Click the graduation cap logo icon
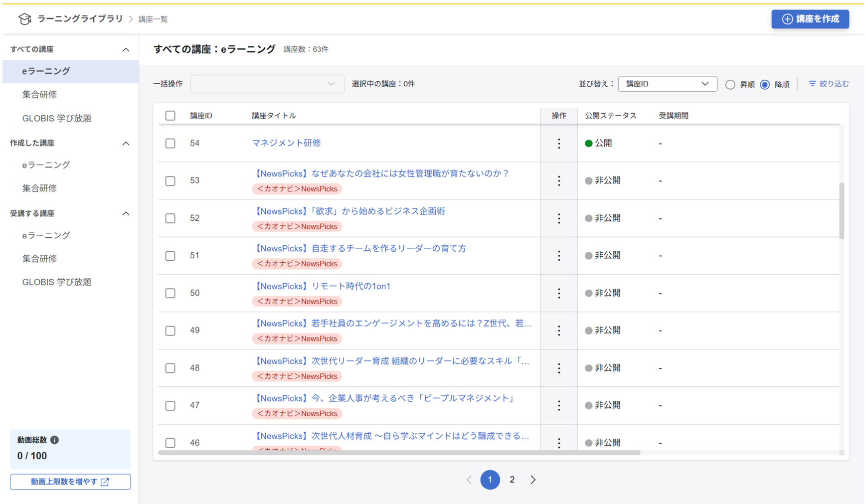The image size is (866, 504). (x=24, y=18)
